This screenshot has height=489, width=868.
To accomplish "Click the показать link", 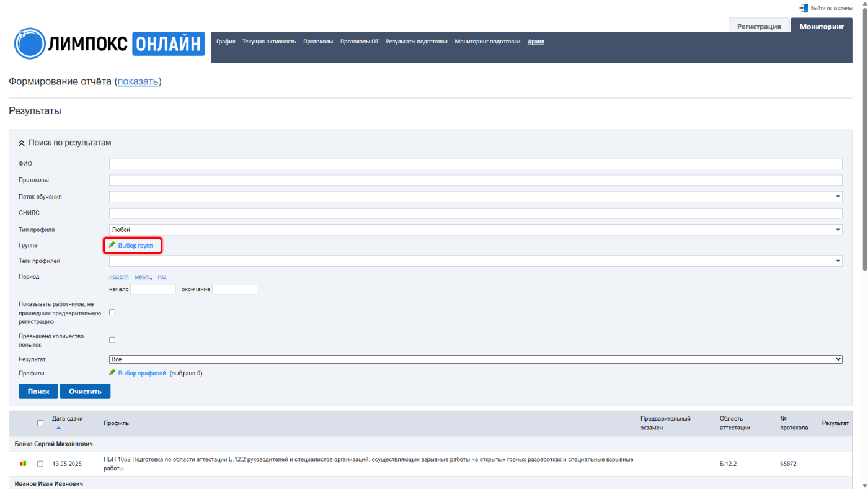I will (138, 81).
